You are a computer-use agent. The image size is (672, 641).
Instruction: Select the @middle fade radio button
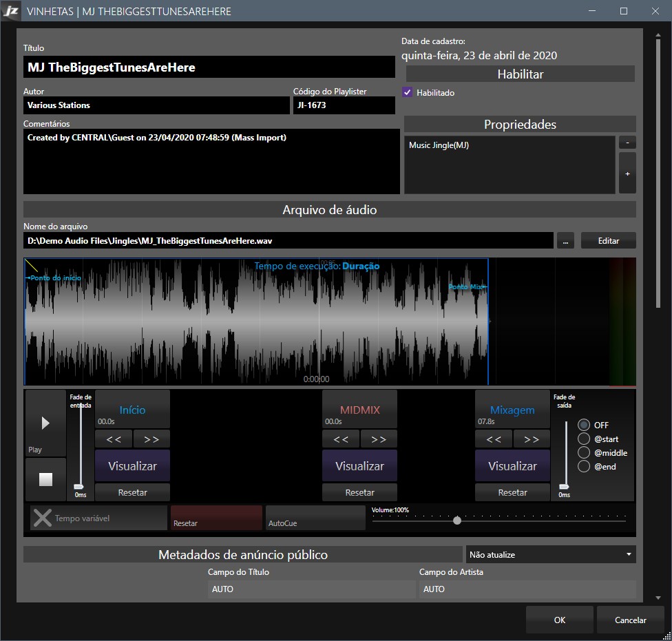pyautogui.click(x=584, y=452)
